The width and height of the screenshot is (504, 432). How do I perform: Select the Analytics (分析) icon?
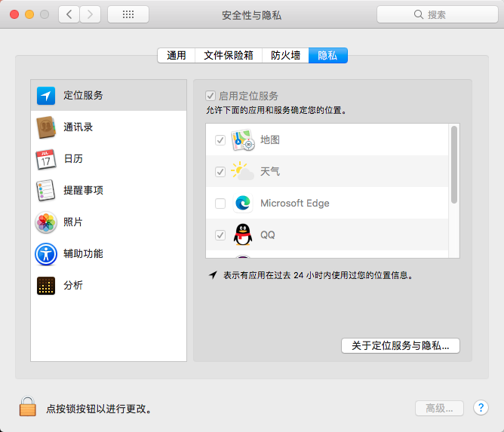click(x=46, y=286)
